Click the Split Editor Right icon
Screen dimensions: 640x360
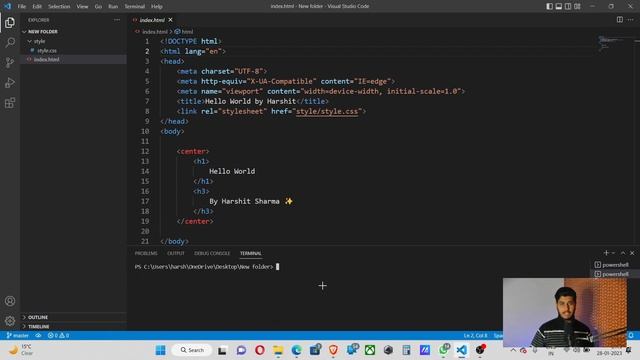tap(620, 20)
